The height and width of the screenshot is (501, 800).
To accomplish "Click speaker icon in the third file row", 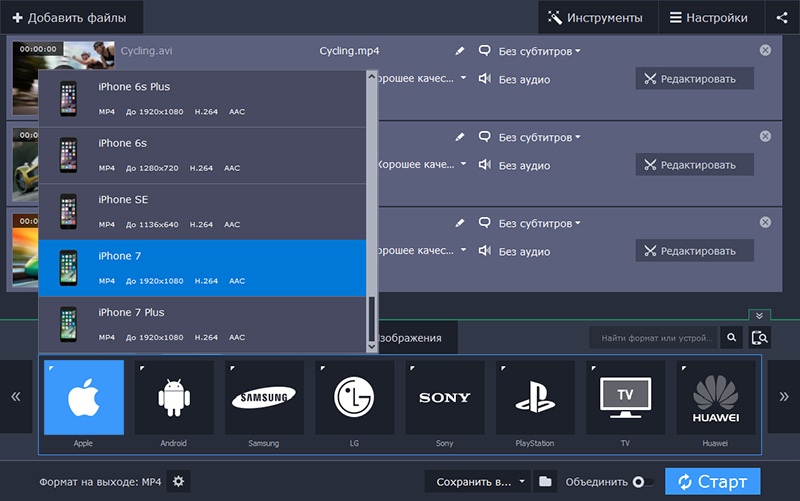I will (x=485, y=251).
